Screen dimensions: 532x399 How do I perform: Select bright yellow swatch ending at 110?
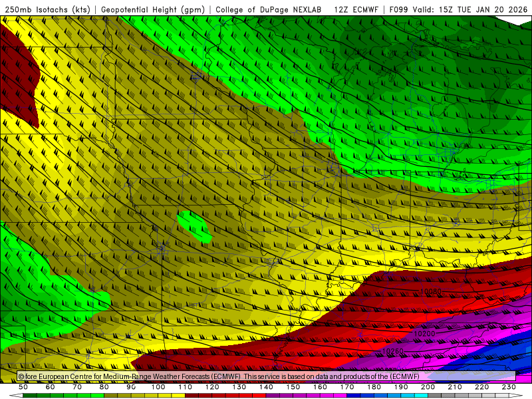tap(178, 396)
